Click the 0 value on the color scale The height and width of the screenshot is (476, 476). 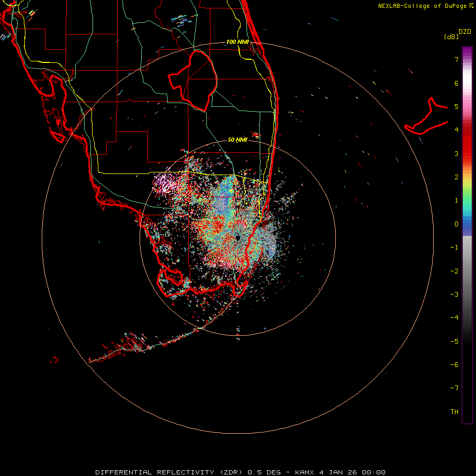coord(456,224)
